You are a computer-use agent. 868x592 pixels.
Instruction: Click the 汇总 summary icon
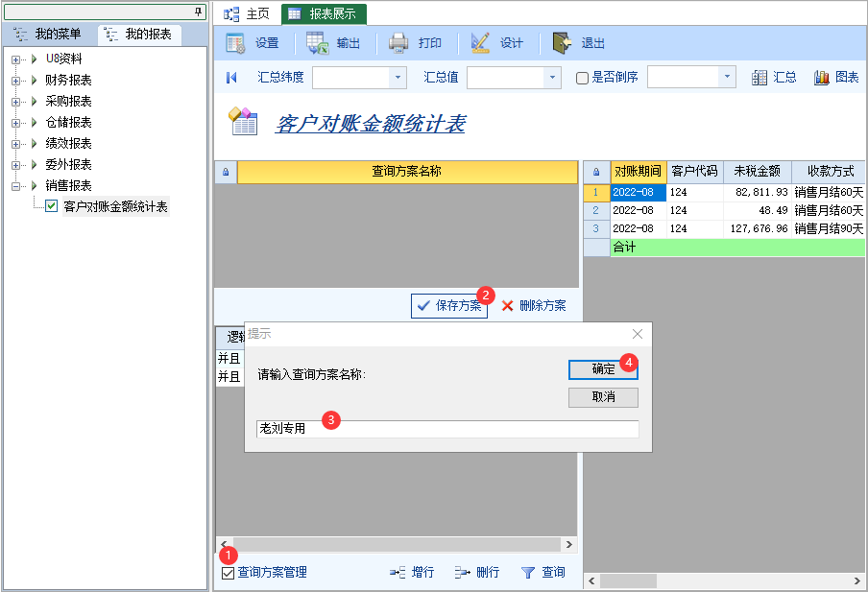(x=759, y=78)
